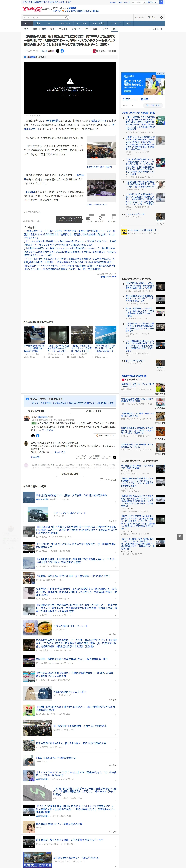This screenshot has height=868, width=186.
Task: Click the うーん reaction 181
Action: 106,457
